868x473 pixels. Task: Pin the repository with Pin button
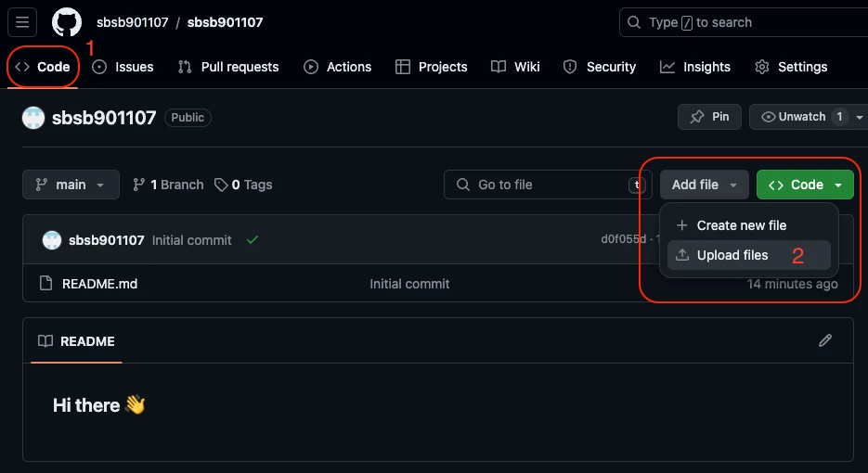click(x=709, y=117)
